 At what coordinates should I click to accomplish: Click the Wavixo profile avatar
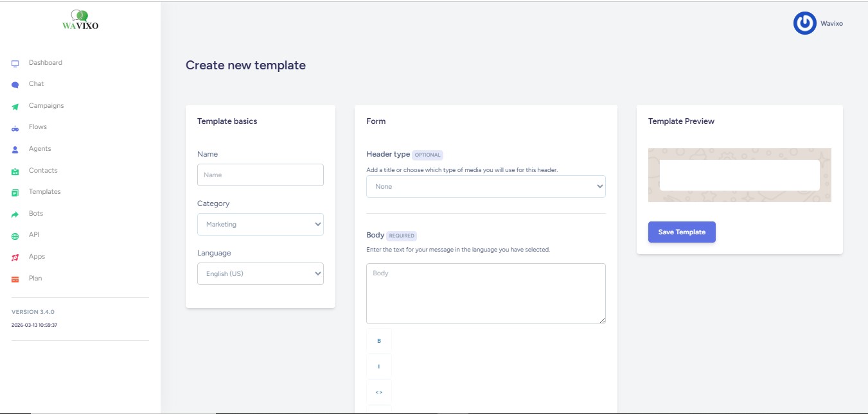point(804,23)
